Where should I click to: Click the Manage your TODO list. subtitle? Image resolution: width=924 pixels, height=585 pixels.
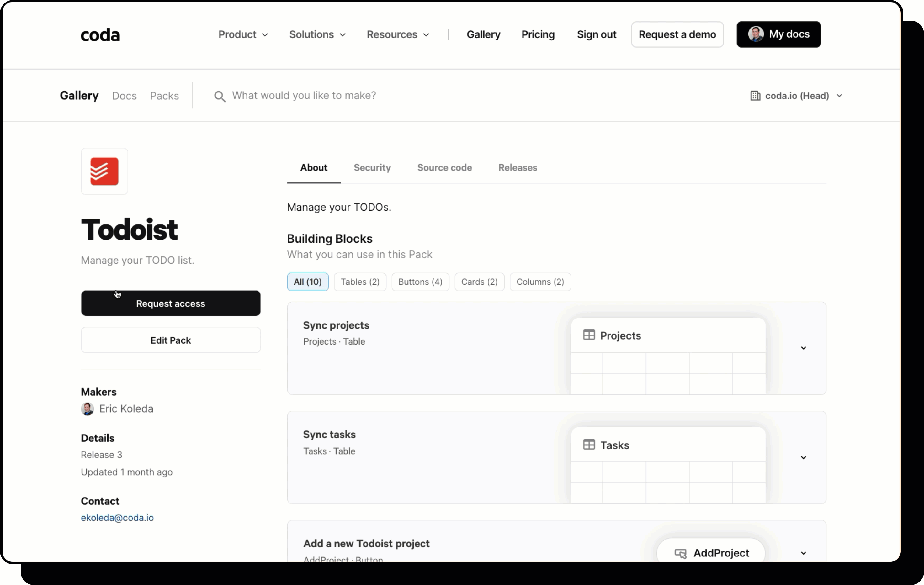[x=137, y=260]
